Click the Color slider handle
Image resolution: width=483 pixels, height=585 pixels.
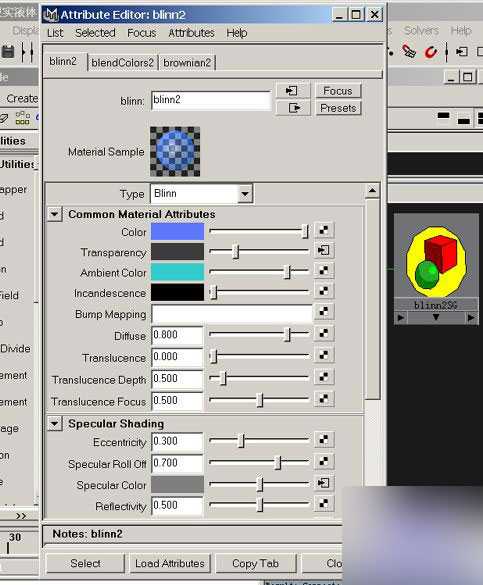click(x=305, y=231)
